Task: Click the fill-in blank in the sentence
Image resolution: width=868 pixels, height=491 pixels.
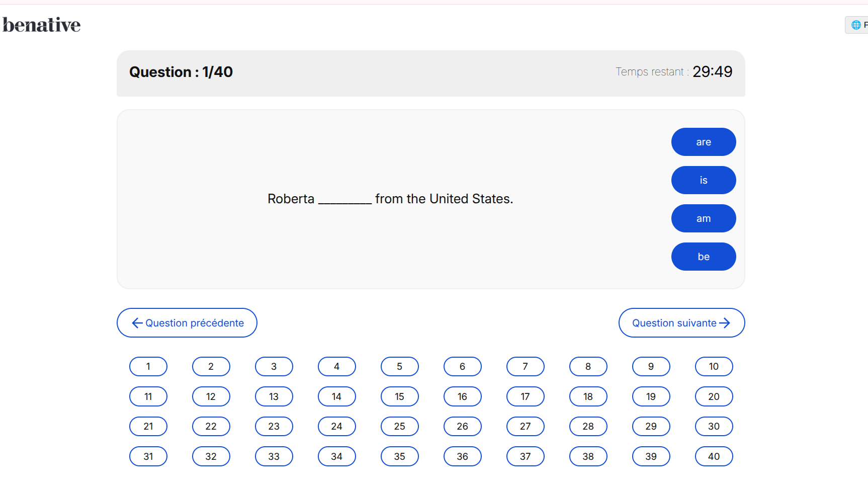Action: [345, 200]
